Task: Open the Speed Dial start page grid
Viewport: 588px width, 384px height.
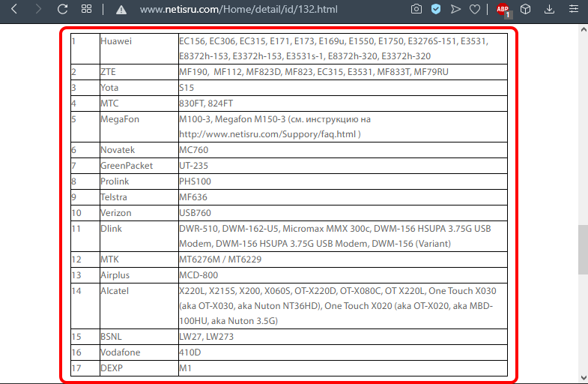Action: pos(86,9)
